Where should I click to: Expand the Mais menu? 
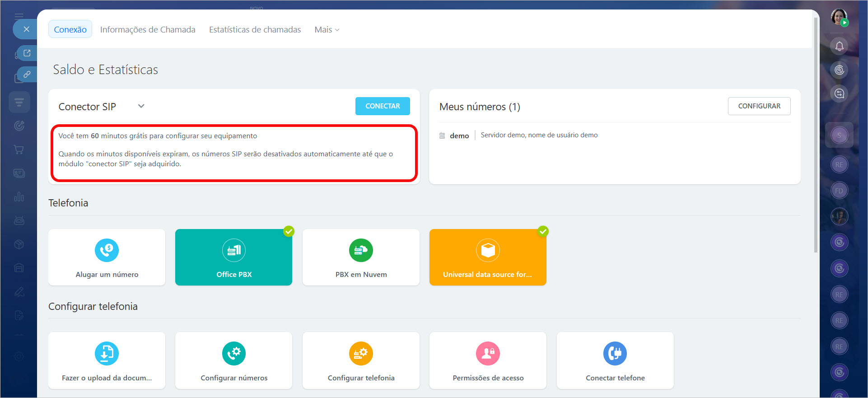click(x=327, y=30)
